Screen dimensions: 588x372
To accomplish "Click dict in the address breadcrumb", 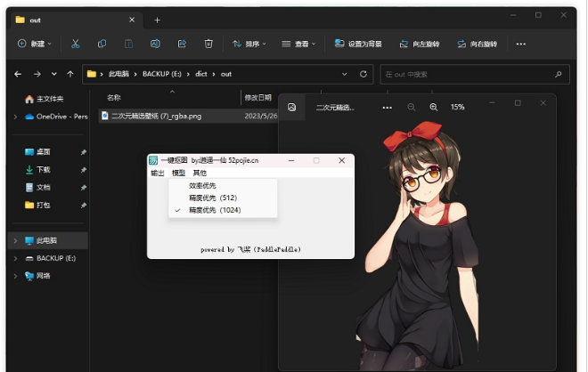I will pyautogui.click(x=201, y=74).
